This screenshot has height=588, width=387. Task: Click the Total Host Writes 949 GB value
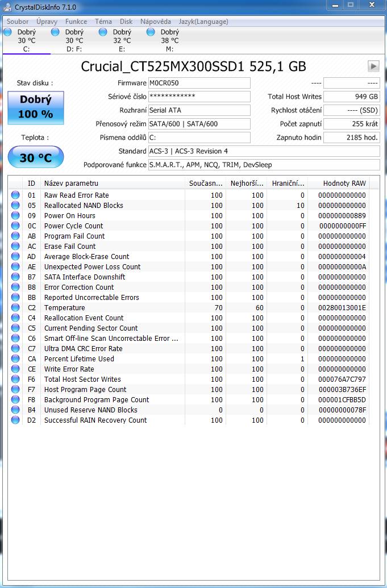coord(351,97)
